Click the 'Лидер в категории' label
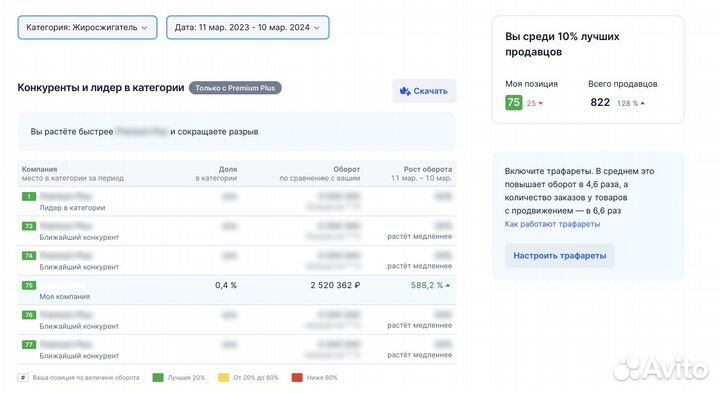This screenshot has height=394, width=720. [x=72, y=208]
